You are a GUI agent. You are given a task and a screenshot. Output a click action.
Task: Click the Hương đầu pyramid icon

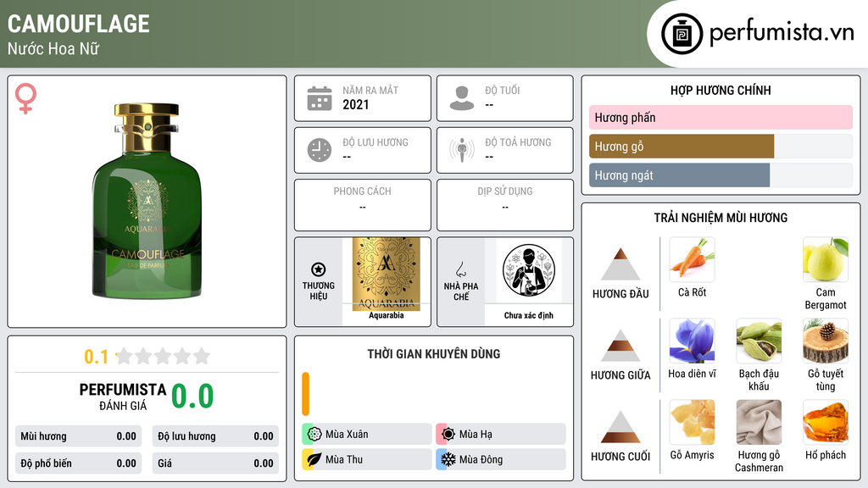click(x=620, y=264)
